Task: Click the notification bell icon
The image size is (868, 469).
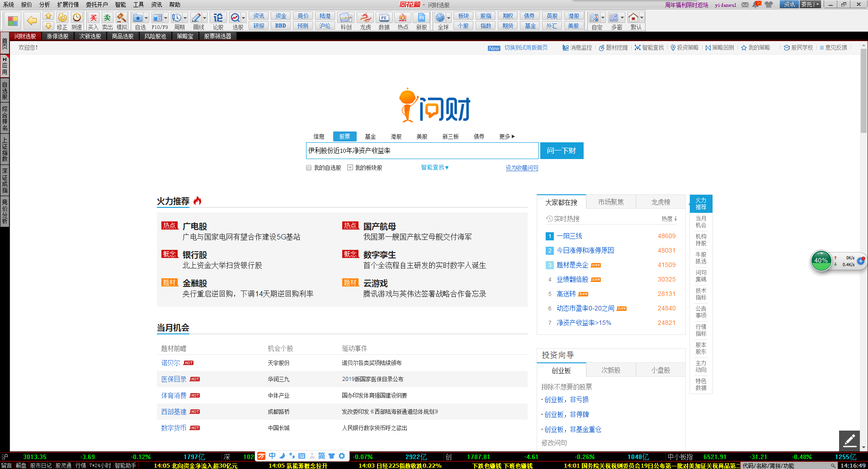Action: pos(756,5)
